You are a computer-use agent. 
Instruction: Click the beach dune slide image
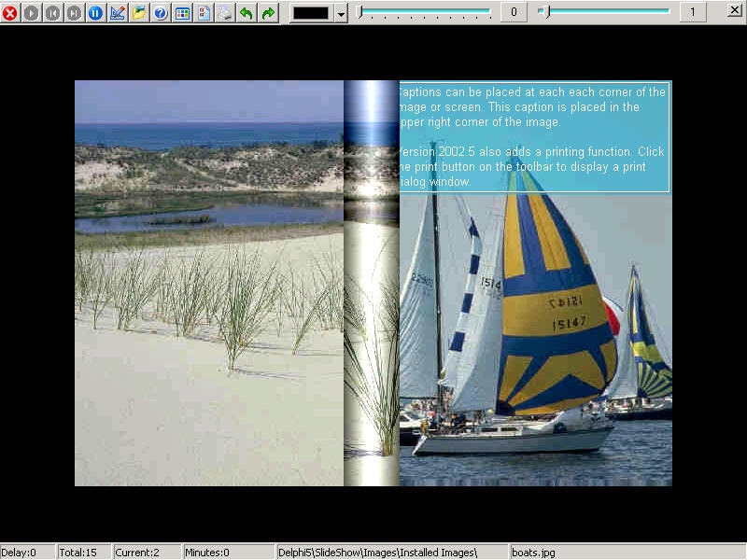(x=208, y=283)
